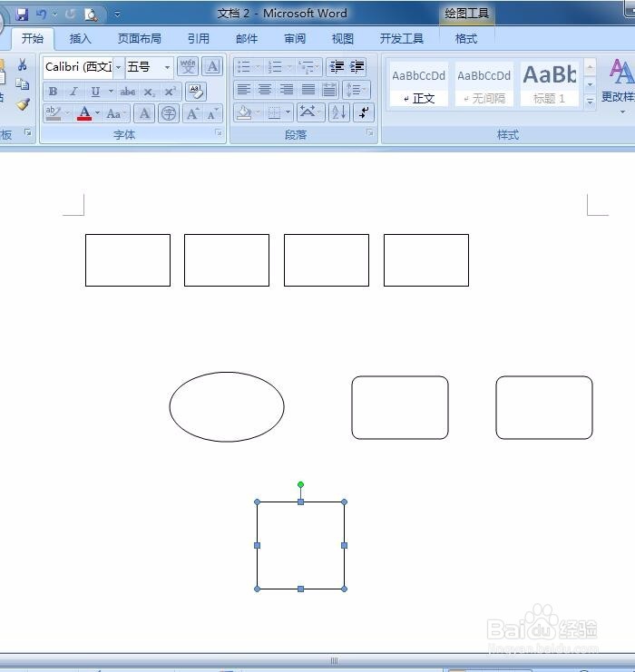
Task: Open the 引用 tab
Action: (199, 39)
